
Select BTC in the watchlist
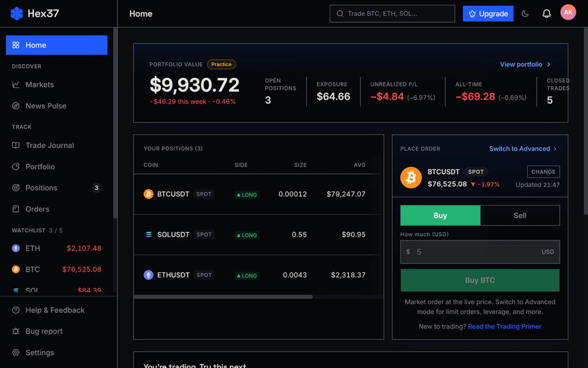[x=57, y=269]
